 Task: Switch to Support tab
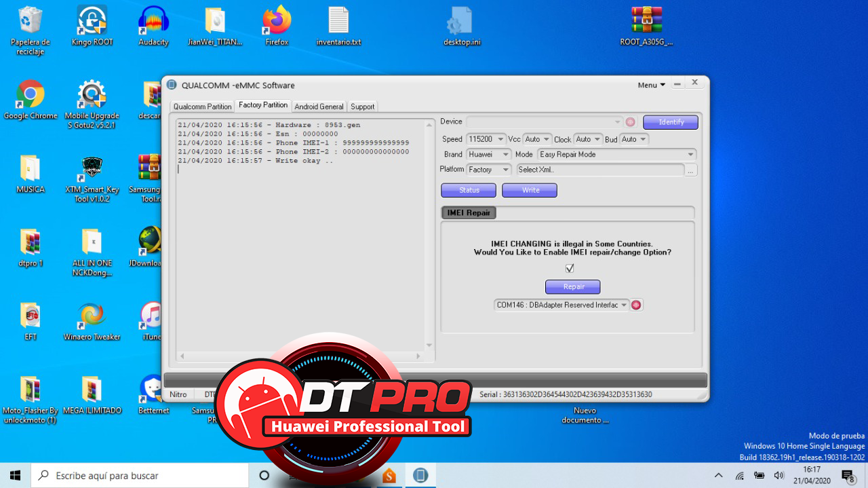[x=362, y=107]
